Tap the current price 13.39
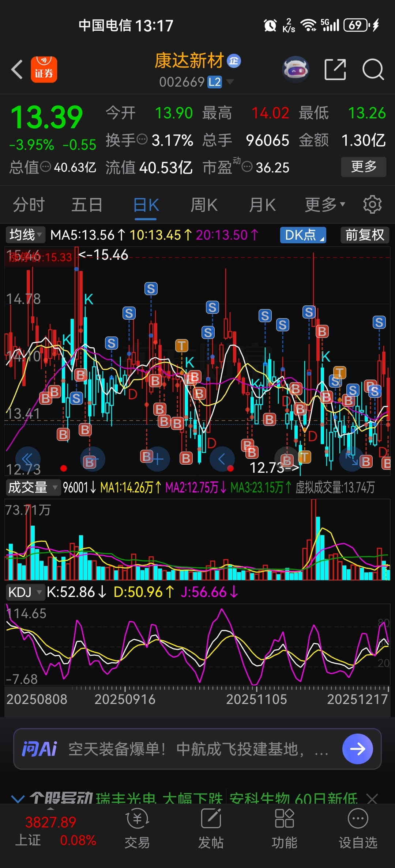This screenshot has height=868, width=395. [x=47, y=118]
